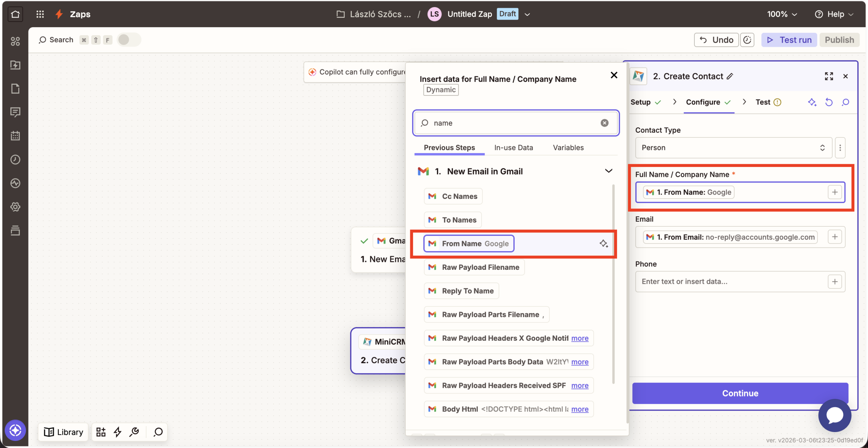The image size is (868, 448).
Task: Open the Contact Type Person dropdown
Action: [733, 148]
